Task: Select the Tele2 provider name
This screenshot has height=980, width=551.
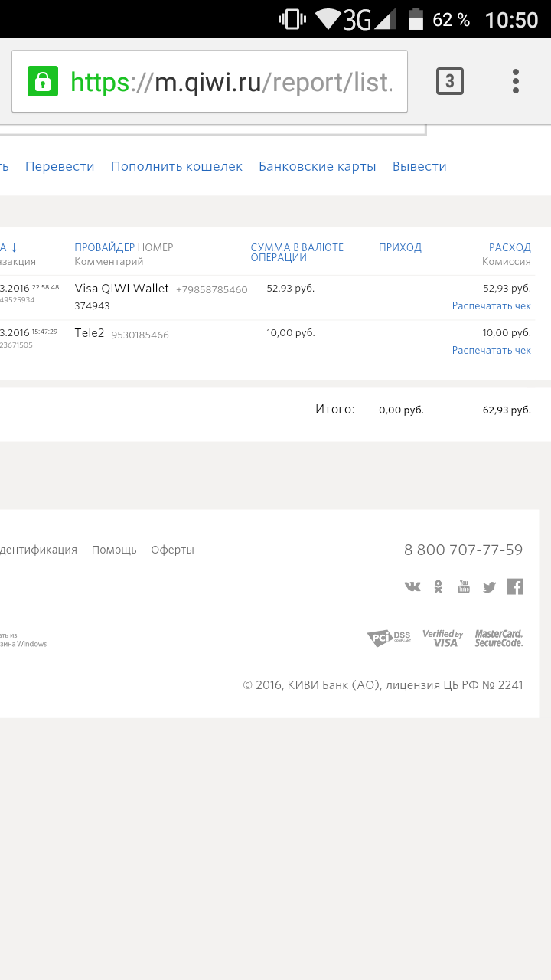Action: click(x=90, y=333)
